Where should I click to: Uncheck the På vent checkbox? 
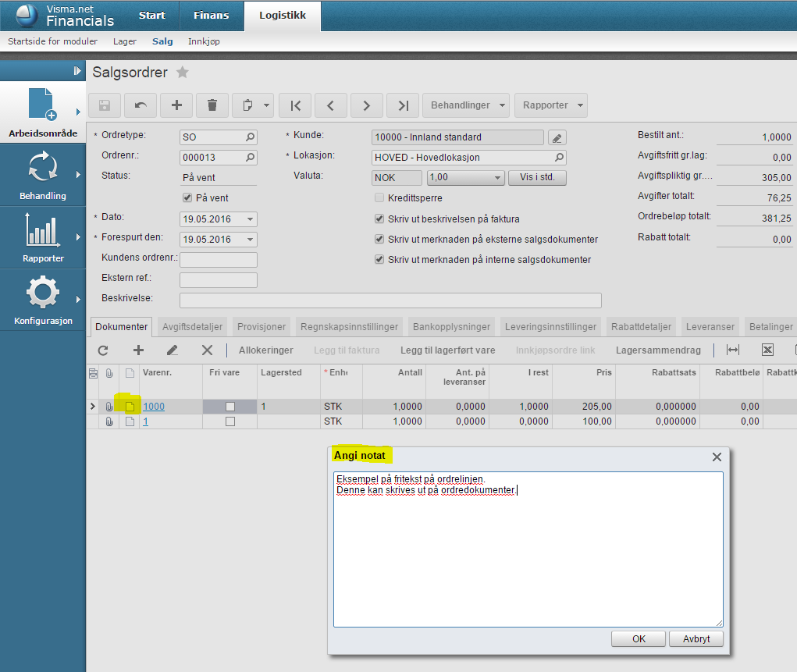[187, 198]
